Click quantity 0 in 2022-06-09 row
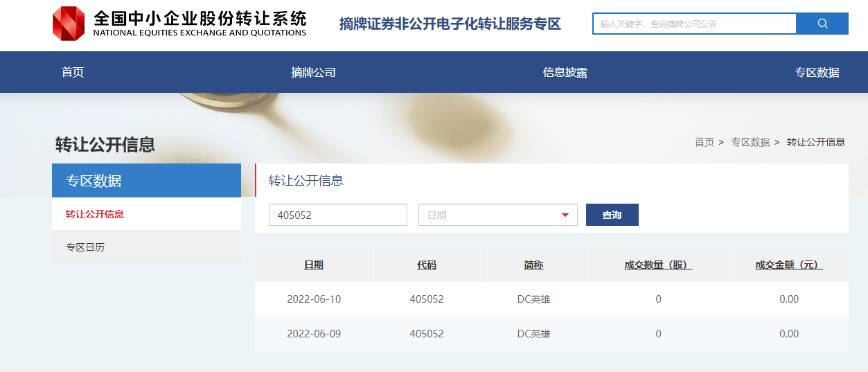Viewport: 868px width, 372px height. coord(658,334)
